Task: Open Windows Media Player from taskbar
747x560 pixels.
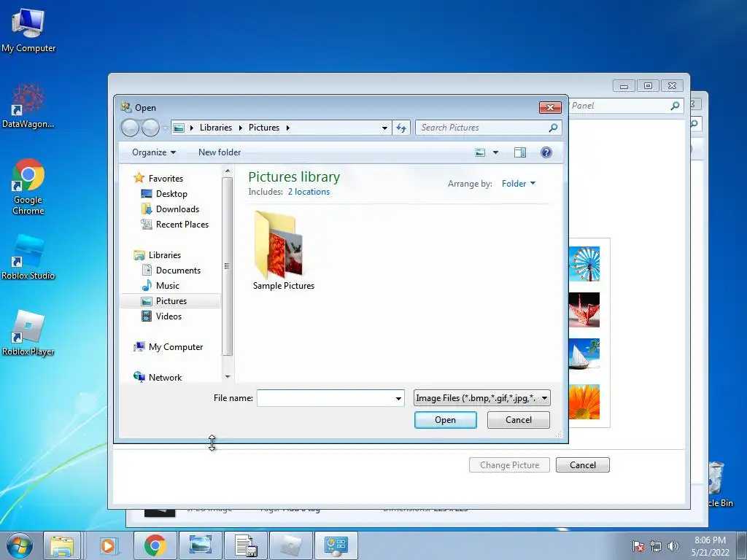Action: coord(108,545)
